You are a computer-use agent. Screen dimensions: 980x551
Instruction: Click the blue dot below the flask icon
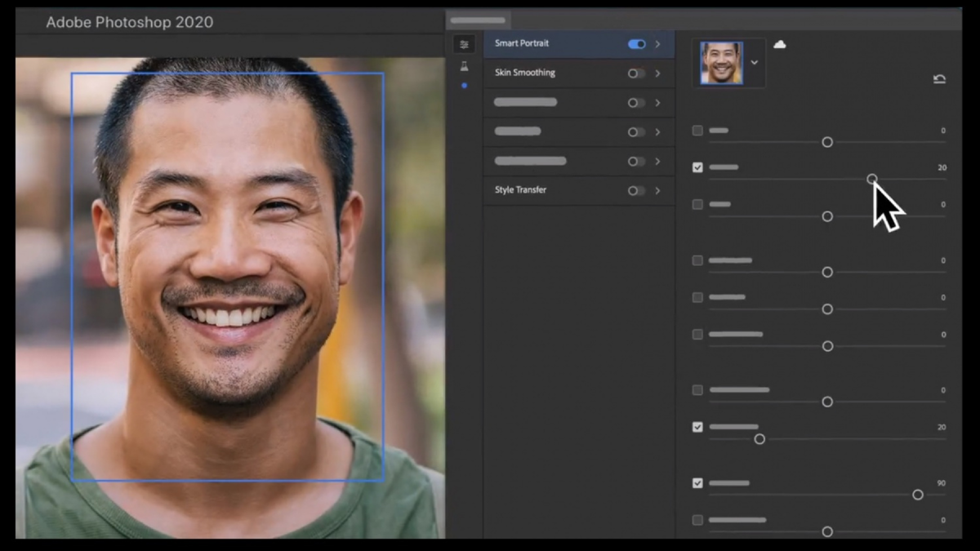pos(464,85)
